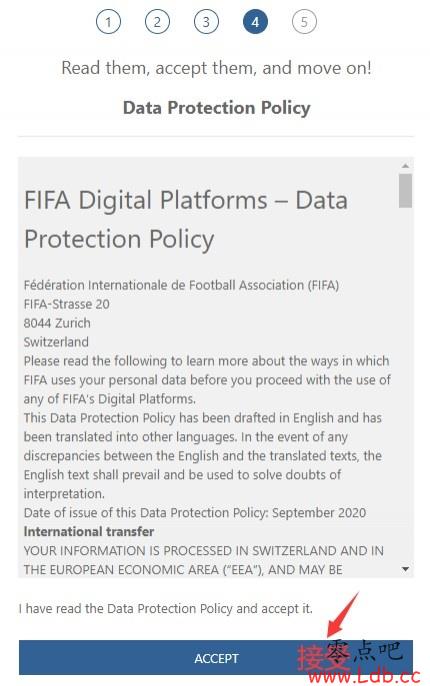Click the bold Data Protection Policy heading

click(217, 108)
